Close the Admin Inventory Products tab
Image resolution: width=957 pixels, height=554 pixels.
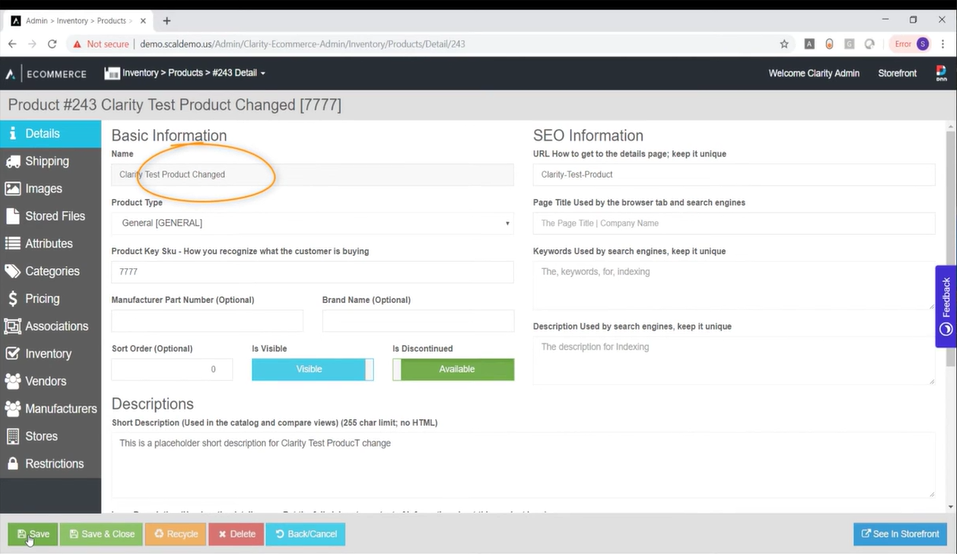point(143,21)
